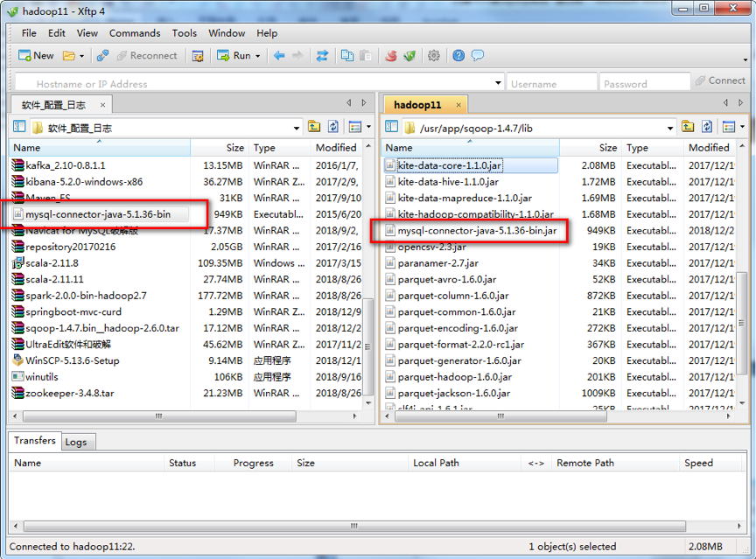
Task: Open the File menu
Action: pyautogui.click(x=29, y=33)
